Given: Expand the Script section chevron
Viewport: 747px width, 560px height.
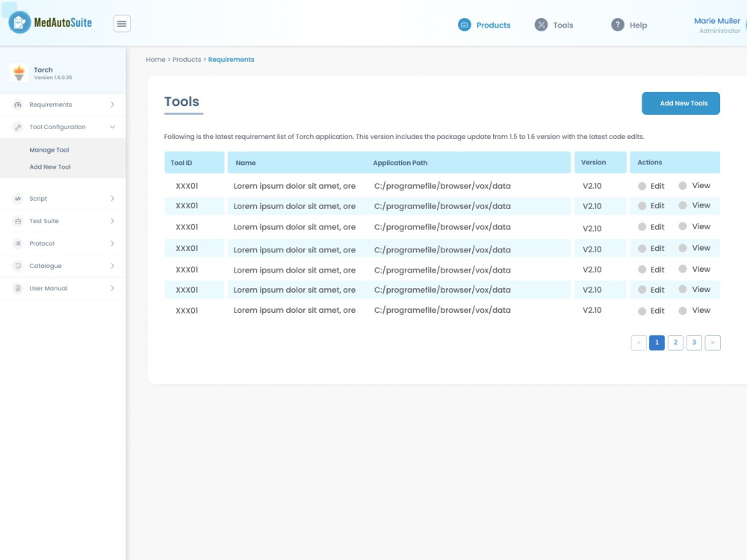Looking at the screenshot, I should (x=113, y=198).
